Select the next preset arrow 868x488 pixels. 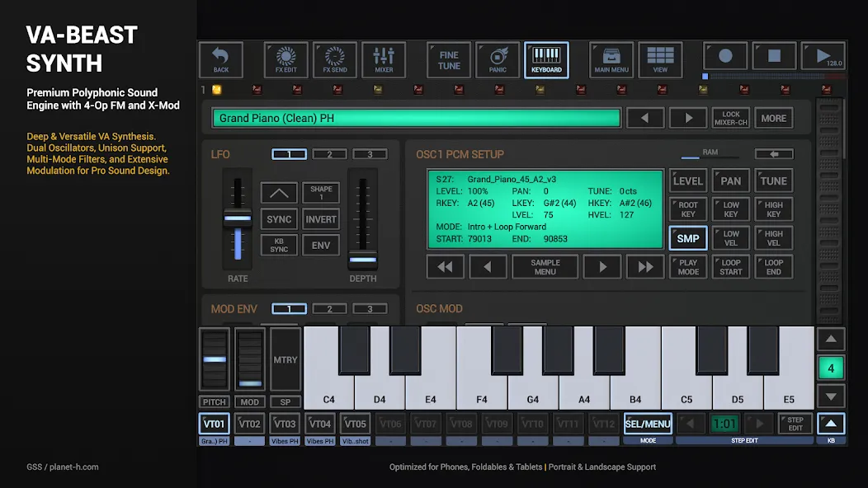pyautogui.click(x=688, y=118)
